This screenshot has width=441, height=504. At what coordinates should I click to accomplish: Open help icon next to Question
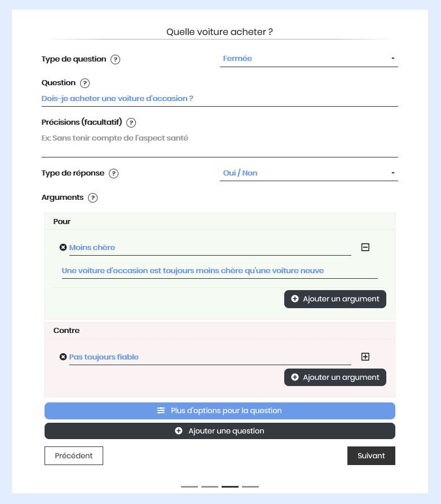85,84
